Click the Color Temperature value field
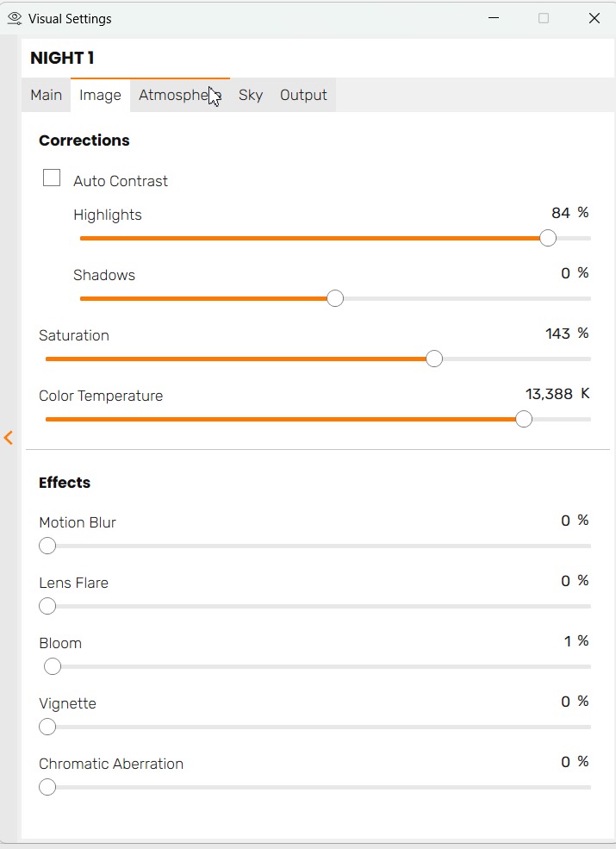Screen dimensions: 616x849 pos(549,394)
